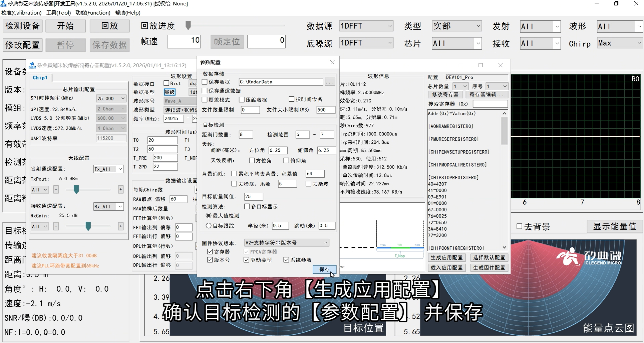The height and width of the screenshot is (343, 644).
Task: Click the 回放进度 slider handle
Action: click(x=188, y=26)
